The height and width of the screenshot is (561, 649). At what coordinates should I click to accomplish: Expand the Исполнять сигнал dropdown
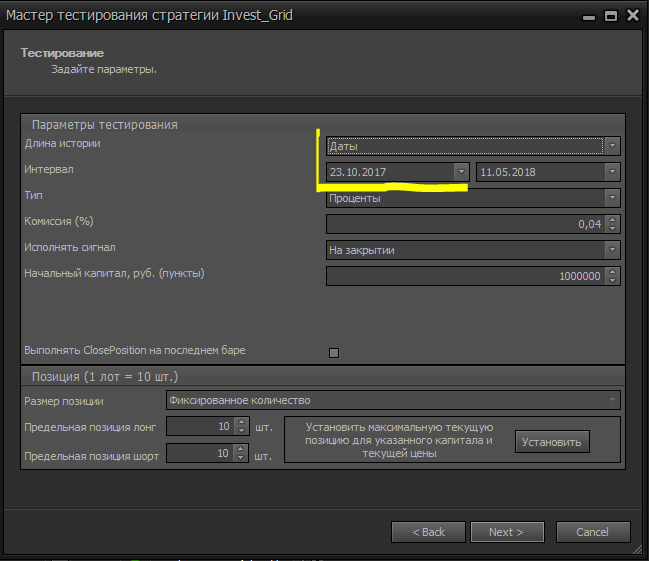(612, 250)
